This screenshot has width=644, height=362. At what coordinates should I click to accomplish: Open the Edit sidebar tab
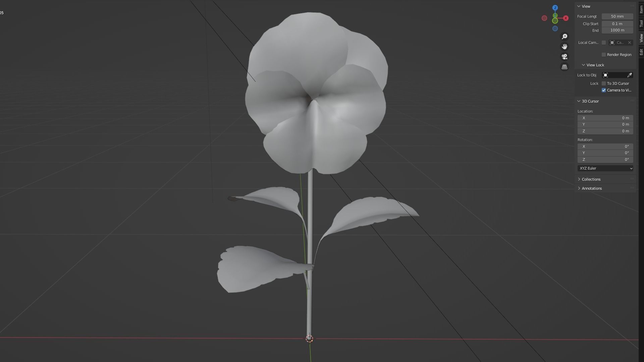(641, 52)
